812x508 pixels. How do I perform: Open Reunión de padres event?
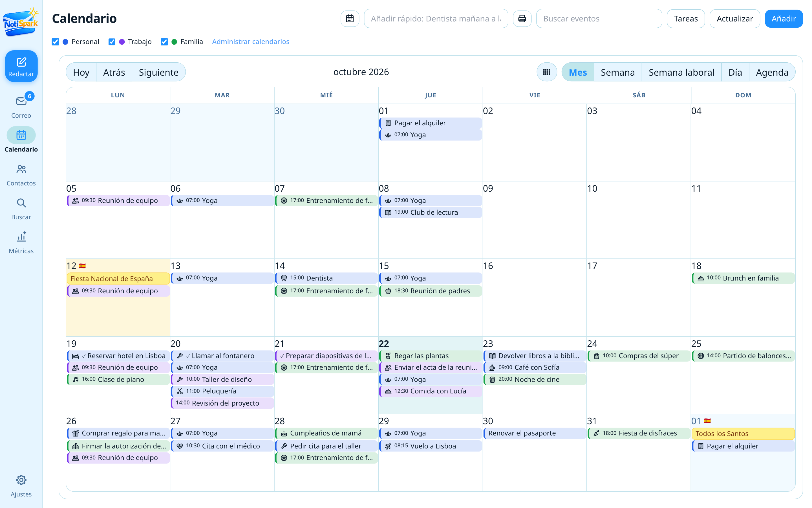pyautogui.click(x=431, y=291)
